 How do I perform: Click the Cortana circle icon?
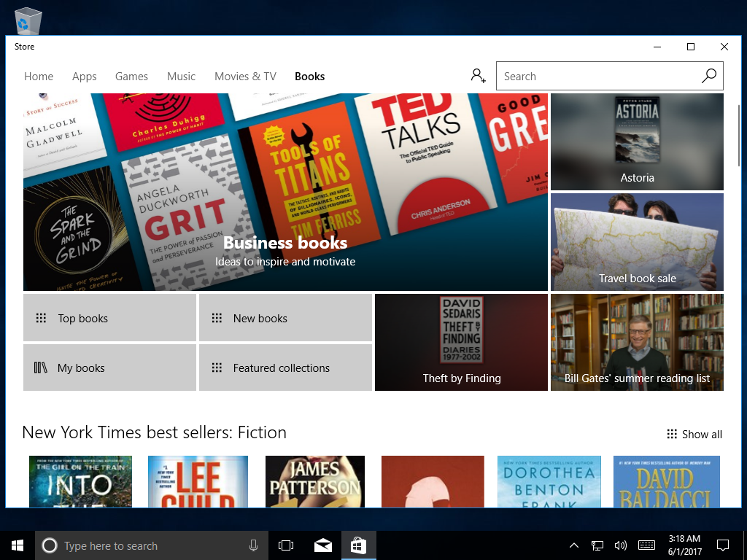(x=50, y=545)
